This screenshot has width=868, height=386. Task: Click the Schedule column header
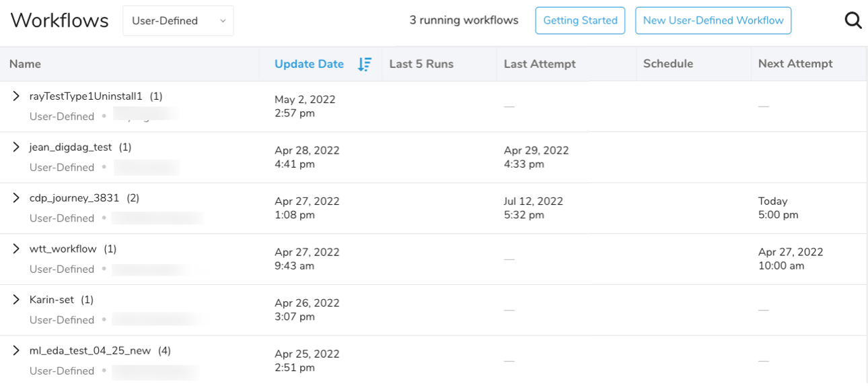[x=667, y=64]
